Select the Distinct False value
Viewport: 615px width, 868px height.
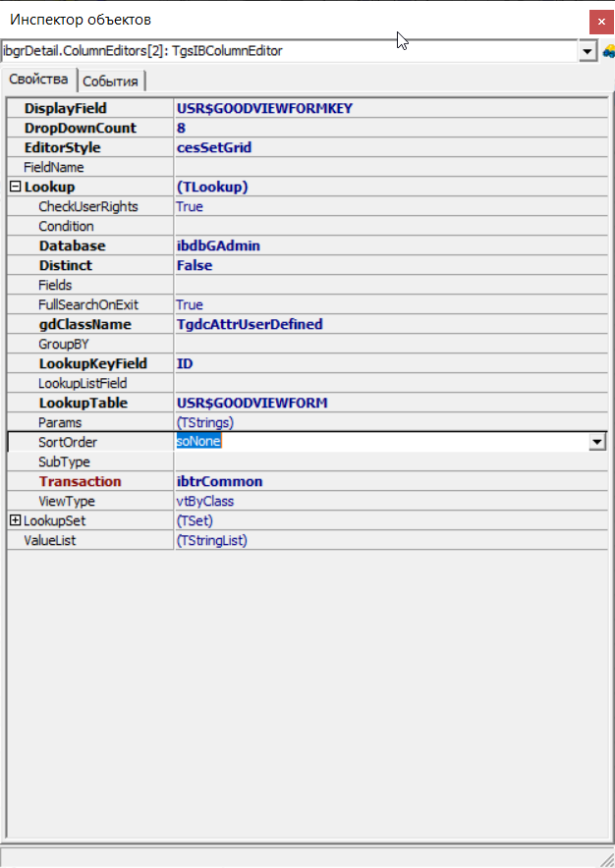tap(195, 265)
